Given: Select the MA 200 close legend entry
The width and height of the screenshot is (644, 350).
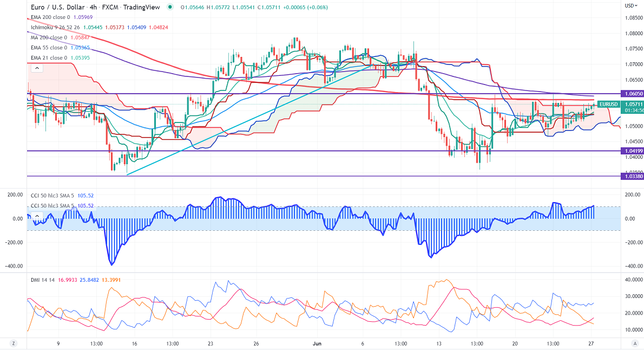Looking at the screenshot, I should tap(49, 37).
